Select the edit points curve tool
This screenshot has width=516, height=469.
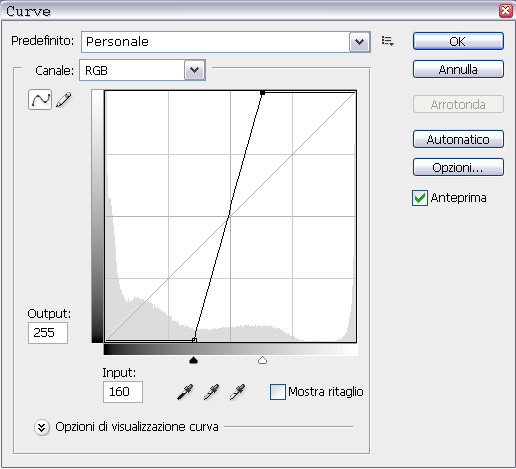40,99
